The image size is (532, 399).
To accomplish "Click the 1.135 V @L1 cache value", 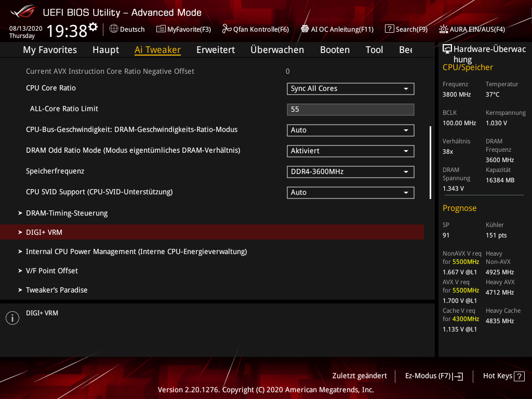I will 460,329.
